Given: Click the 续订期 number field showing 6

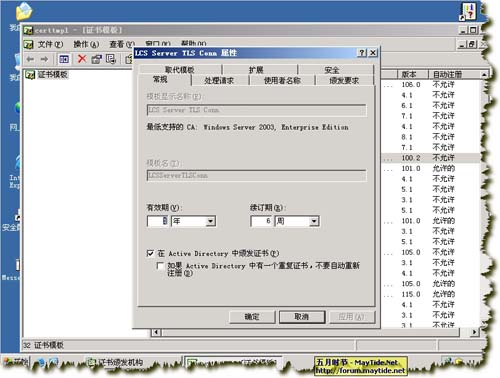Looking at the screenshot, I should (x=261, y=221).
